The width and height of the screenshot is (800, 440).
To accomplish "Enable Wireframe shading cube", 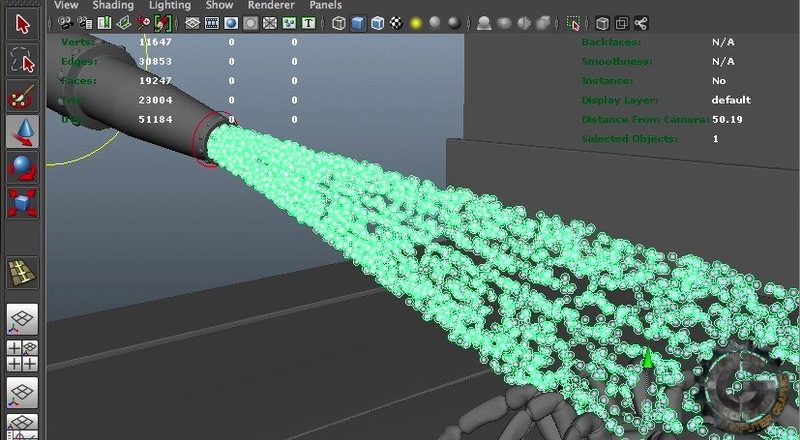I will tap(339, 22).
